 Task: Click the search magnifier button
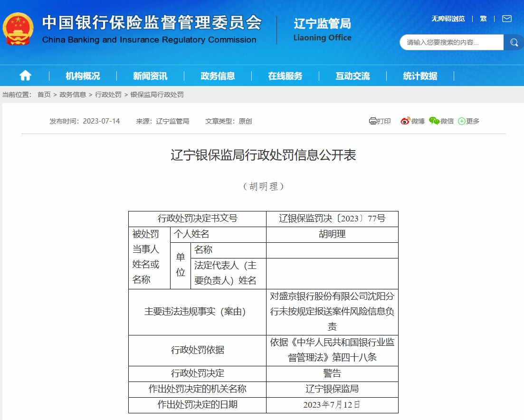[x=514, y=42]
